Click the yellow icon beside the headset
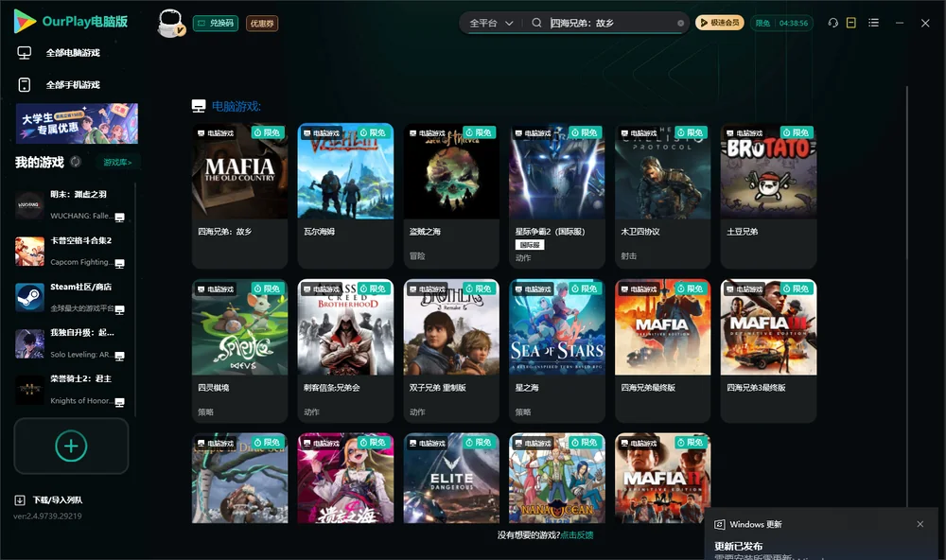 (851, 23)
